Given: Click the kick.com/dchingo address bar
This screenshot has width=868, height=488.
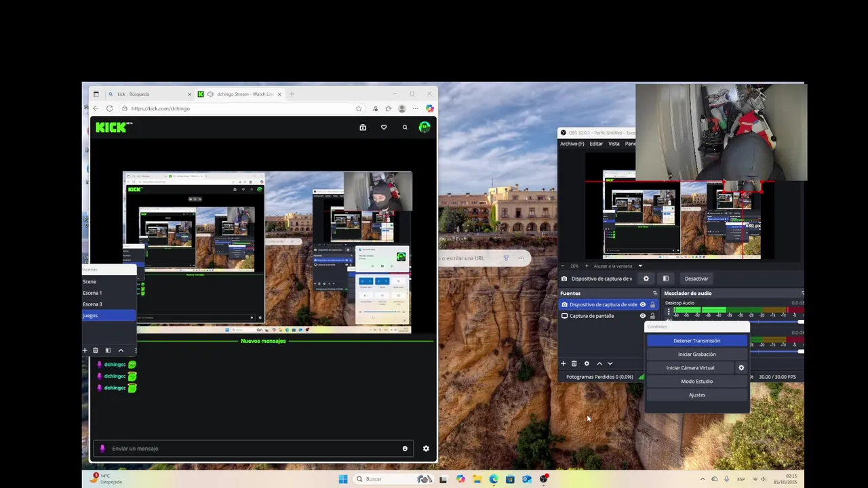Looking at the screenshot, I should [241, 108].
